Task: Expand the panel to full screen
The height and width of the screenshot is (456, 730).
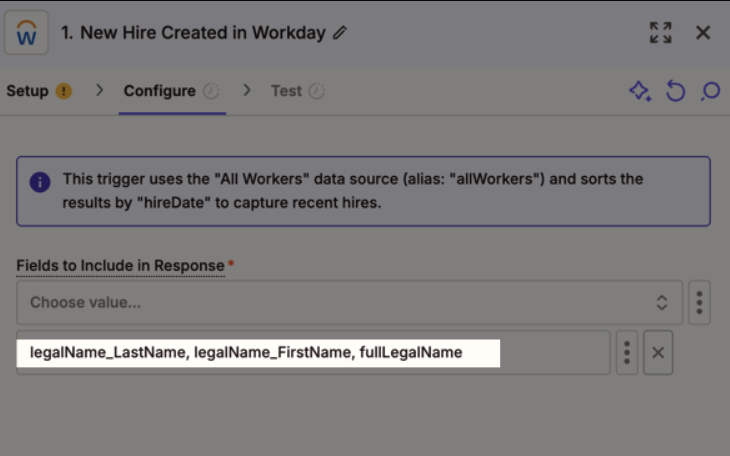Action: coord(660,33)
